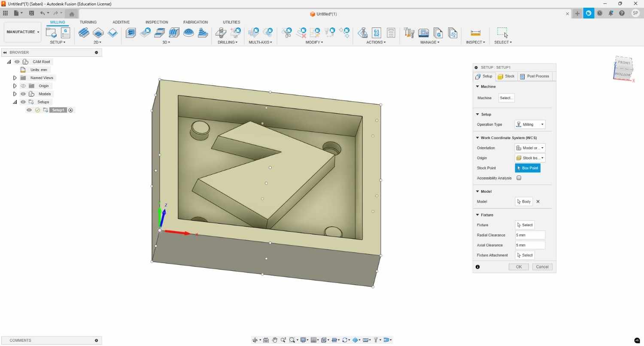Expand the Models node
Image resolution: width=644 pixels, height=346 pixels.
[15, 94]
